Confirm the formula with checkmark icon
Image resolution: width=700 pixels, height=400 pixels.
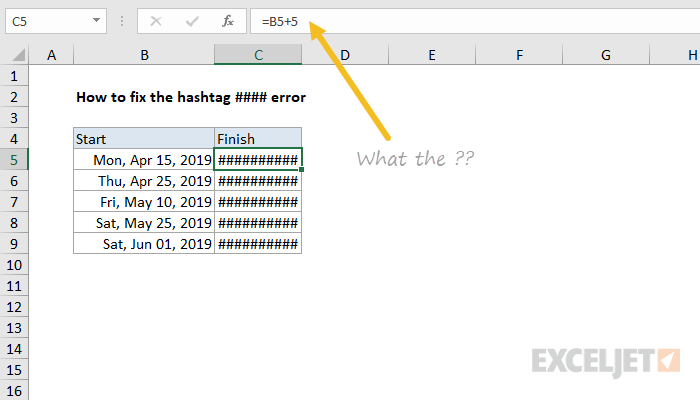192,21
